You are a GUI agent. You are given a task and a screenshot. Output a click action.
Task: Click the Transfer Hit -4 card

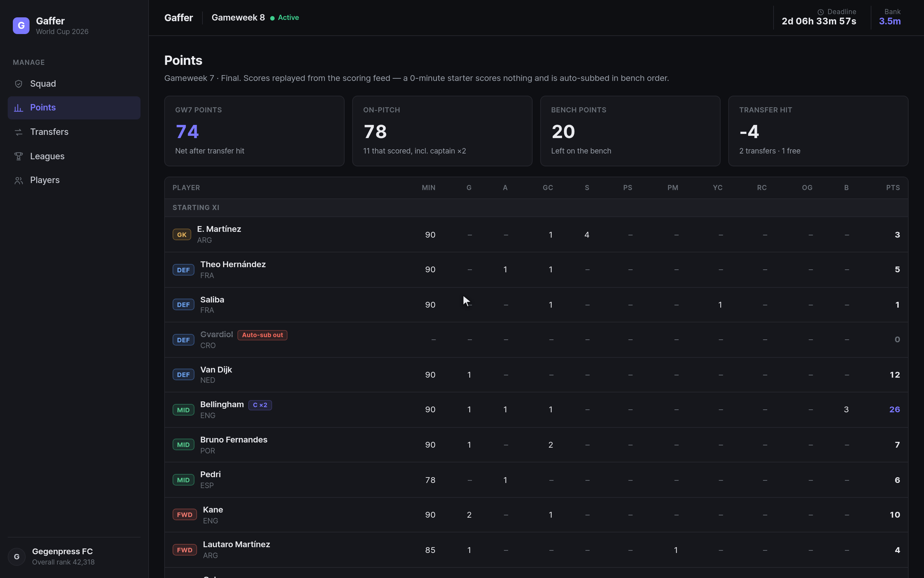[818, 131]
